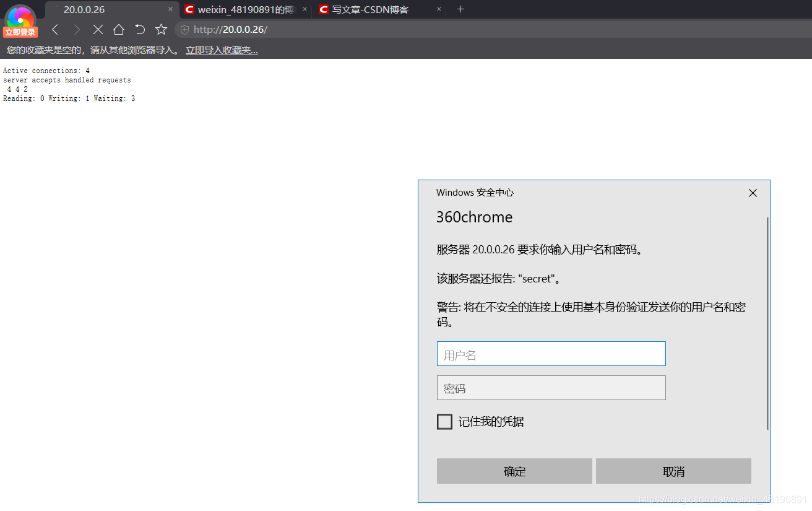Click the C icon on the CSDN blog tab
The width and height of the screenshot is (812, 511).
pos(189,9)
